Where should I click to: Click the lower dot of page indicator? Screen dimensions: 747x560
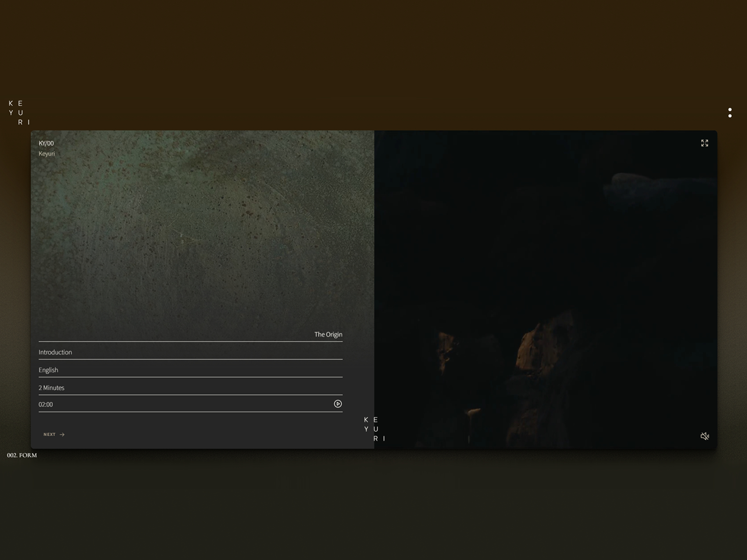tap(730, 116)
